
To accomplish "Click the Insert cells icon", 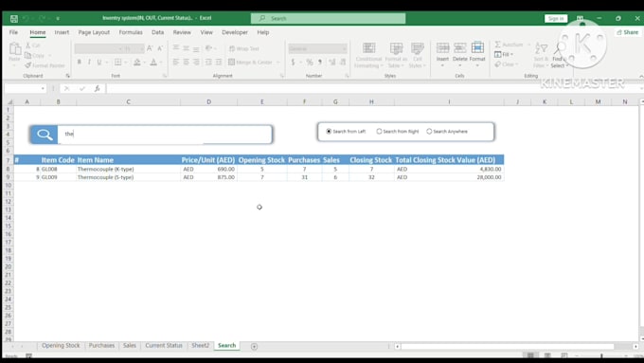I will coord(442,48).
